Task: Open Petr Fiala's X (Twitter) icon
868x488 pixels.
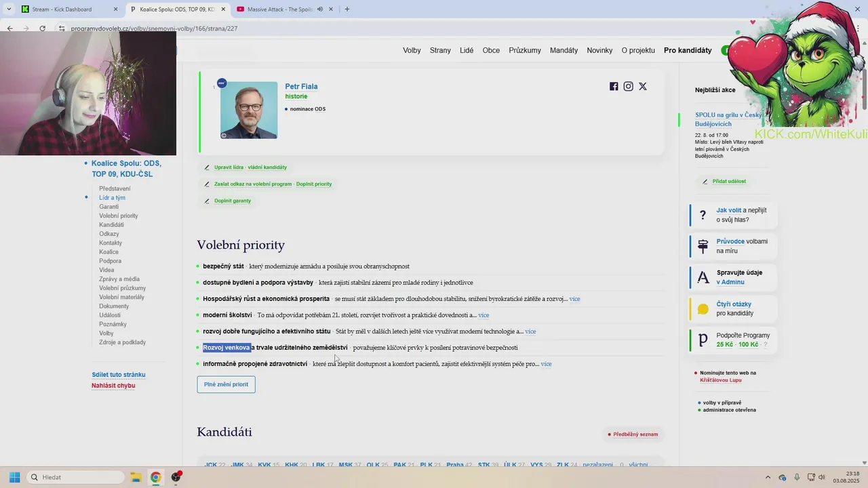Action: point(643,86)
